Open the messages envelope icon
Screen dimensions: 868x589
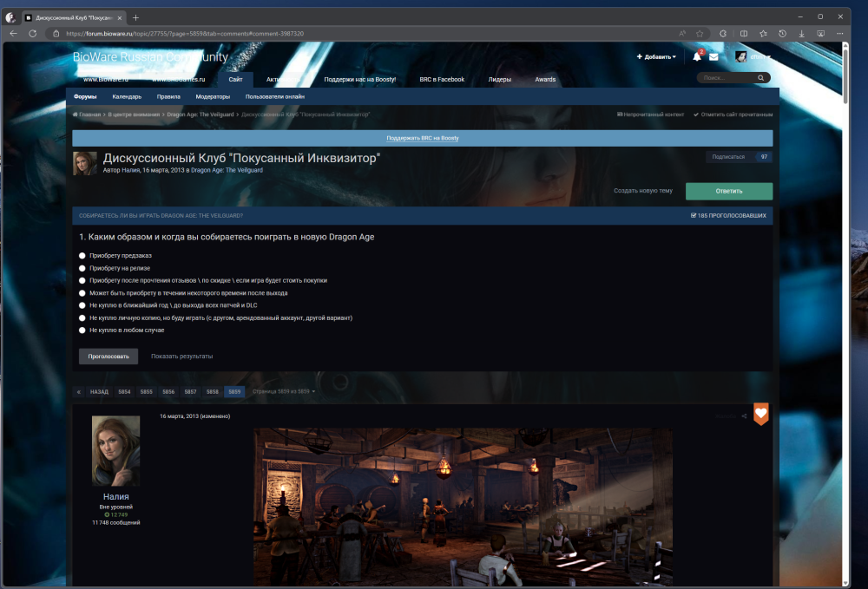click(713, 57)
